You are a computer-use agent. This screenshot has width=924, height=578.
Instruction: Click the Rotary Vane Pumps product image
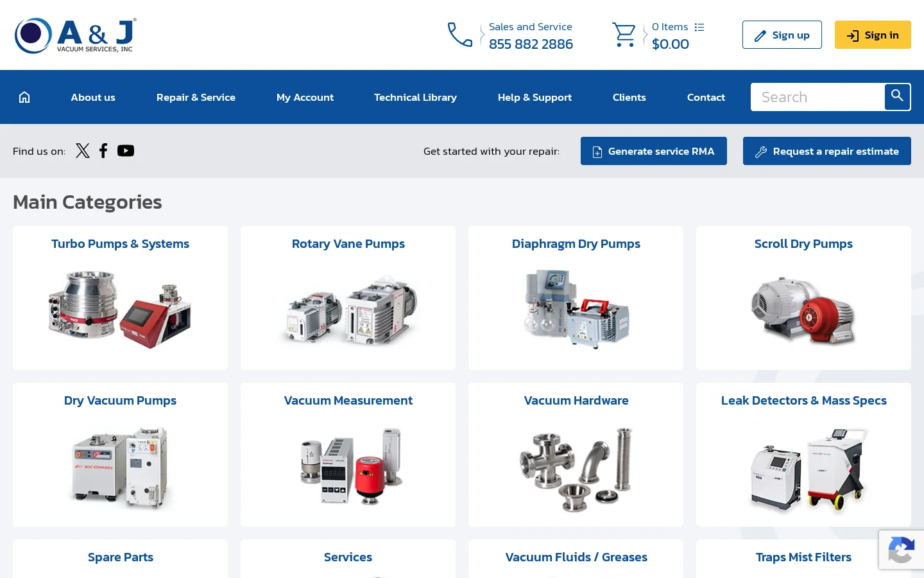350,310
